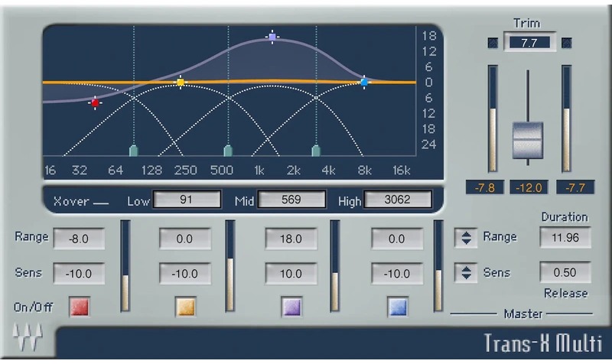
Task: Click the second band Sens field -10.0
Action: [185, 273]
